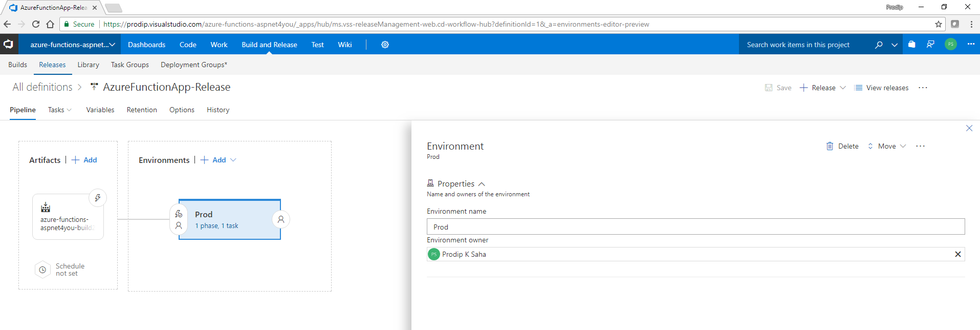Switch to the Deployment Groups tab
Screen dimensions: 980x330
coord(194,65)
